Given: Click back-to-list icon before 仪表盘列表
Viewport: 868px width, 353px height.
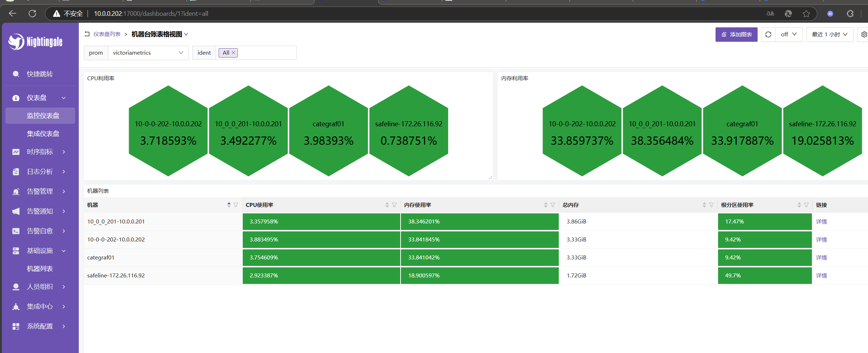Looking at the screenshot, I should pos(87,34).
